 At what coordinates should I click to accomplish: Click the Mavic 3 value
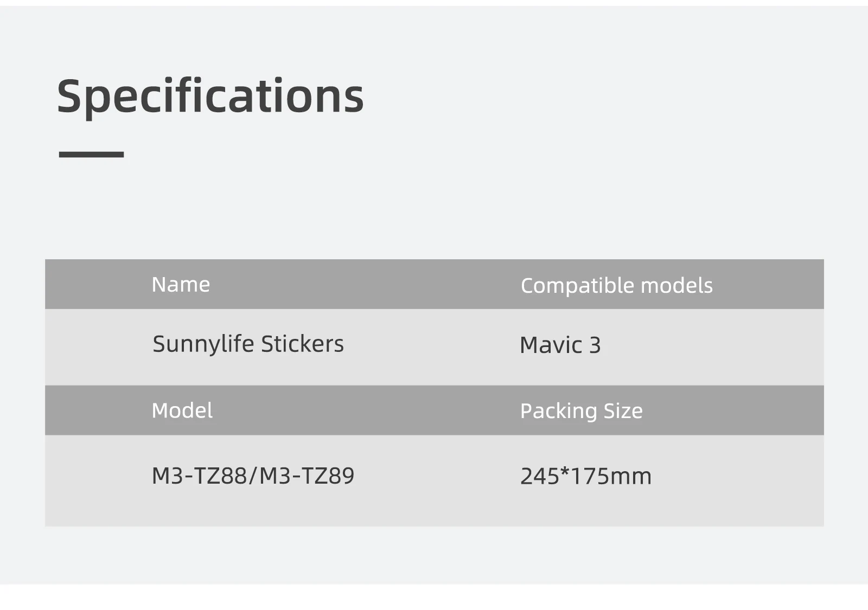tap(560, 345)
